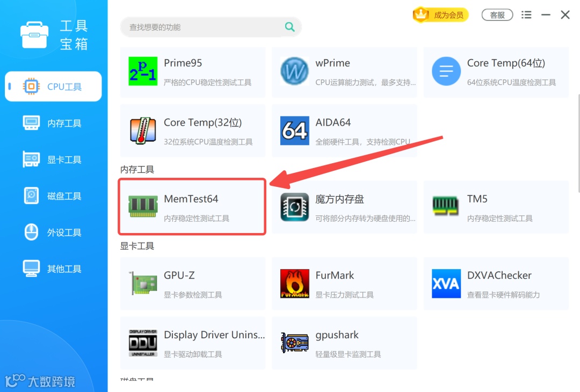Switch to the 内存工具 tab
This screenshot has height=392, width=580.
[53, 123]
